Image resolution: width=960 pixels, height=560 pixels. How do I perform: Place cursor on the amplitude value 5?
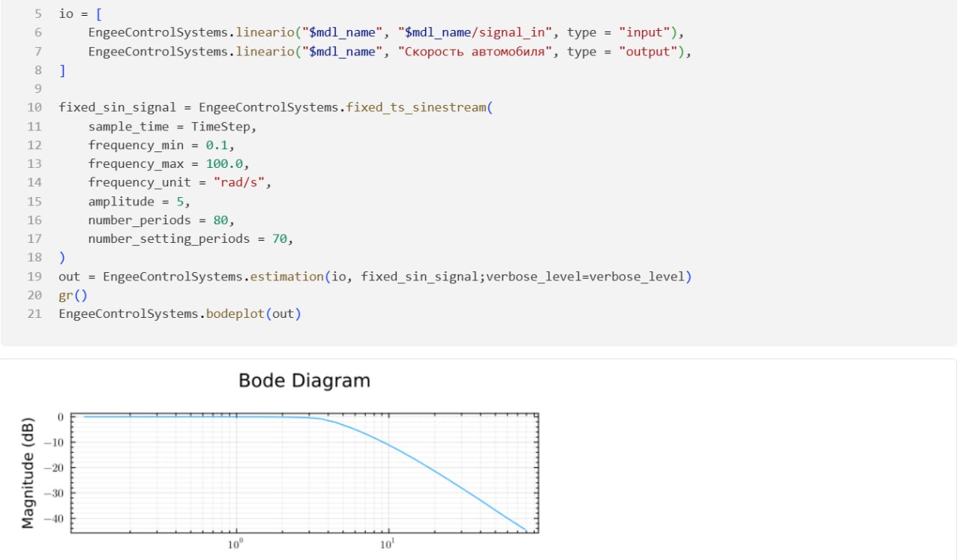pos(187,202)
